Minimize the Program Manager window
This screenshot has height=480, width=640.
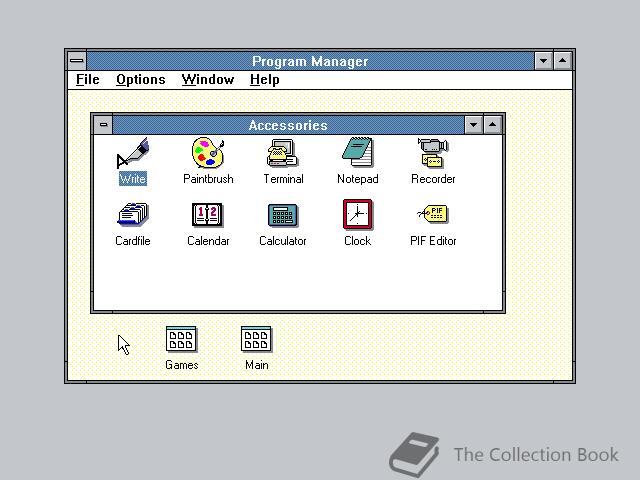[x=543, y=61]
